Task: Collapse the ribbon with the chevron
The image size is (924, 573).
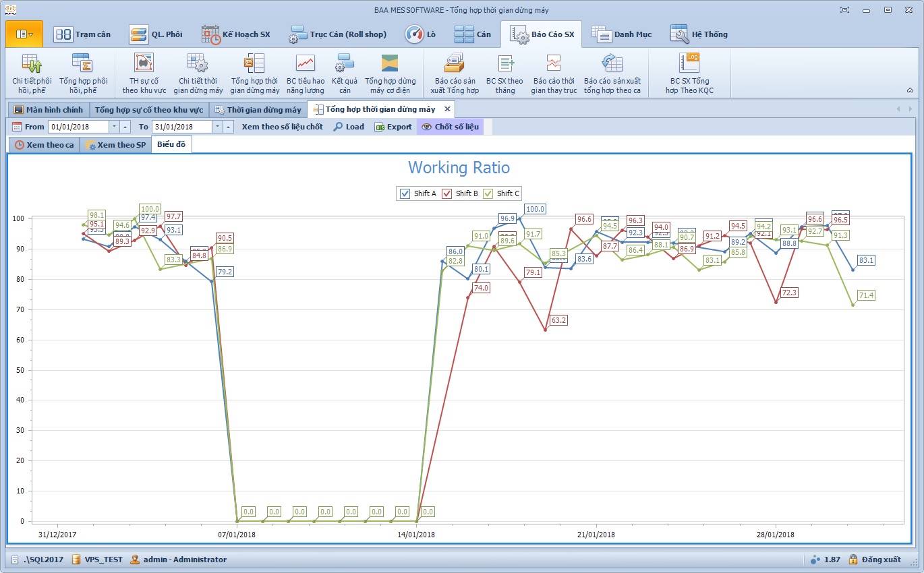Action: tap(910, 90)
